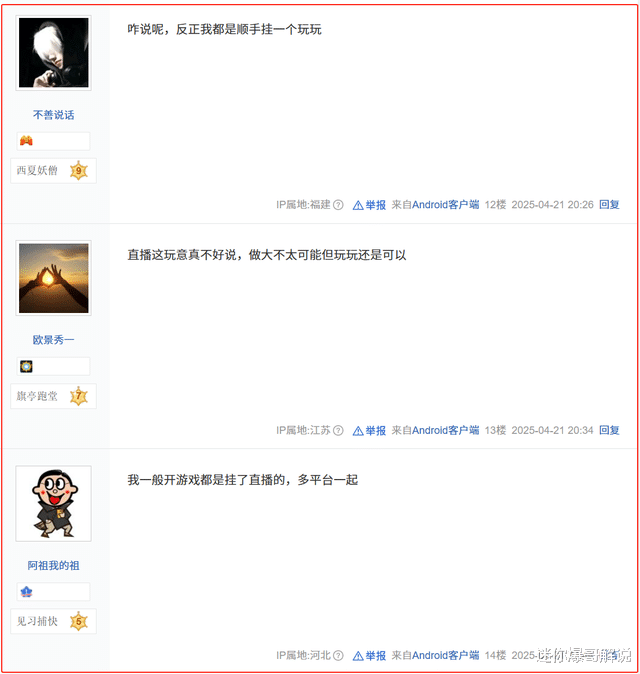This screenshot has height=674, width=640.
Task: Visit profile link 欧景秀一
Action: pos(53,340)
